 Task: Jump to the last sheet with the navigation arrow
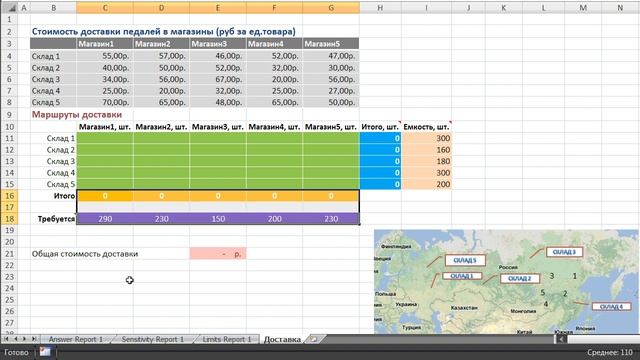click(34, 339)
